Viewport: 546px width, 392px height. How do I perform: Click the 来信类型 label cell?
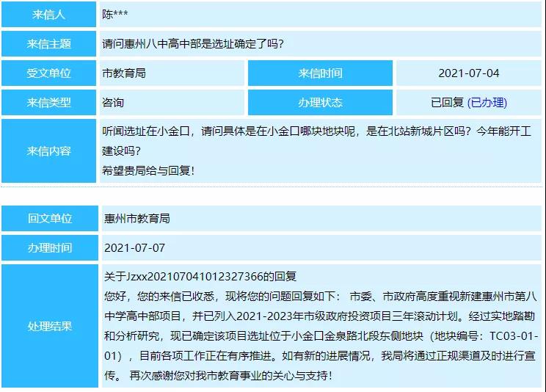tap(48, 103)
